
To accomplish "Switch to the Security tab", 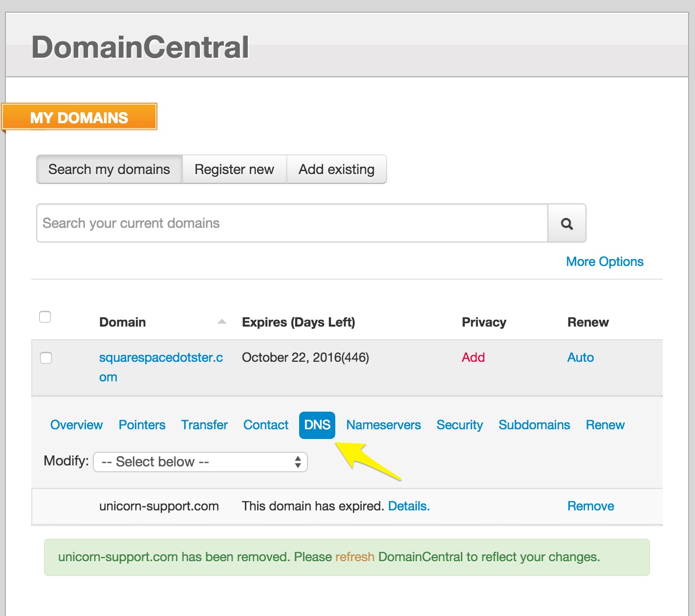I will point(459,425).
